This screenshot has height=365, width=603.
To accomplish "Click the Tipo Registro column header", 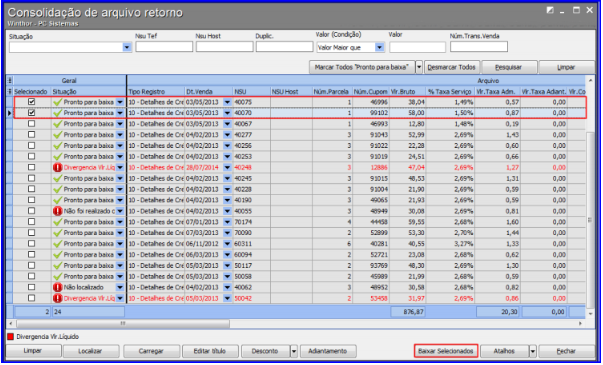I will [x=156, y=92].
